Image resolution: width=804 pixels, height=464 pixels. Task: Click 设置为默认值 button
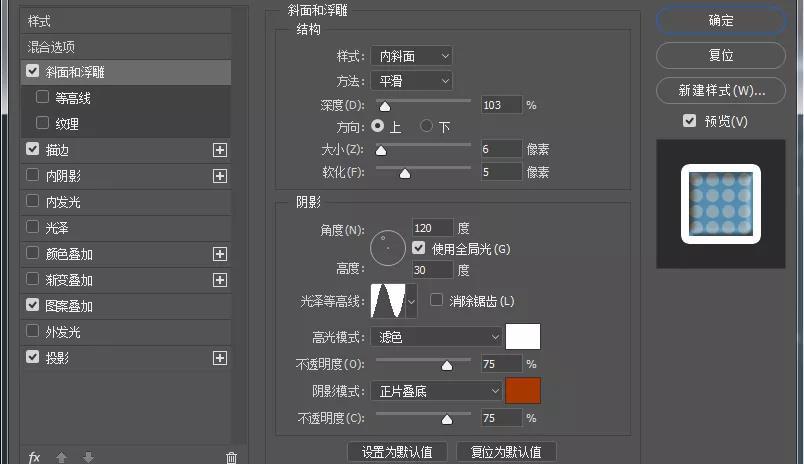tap(397, 452)
